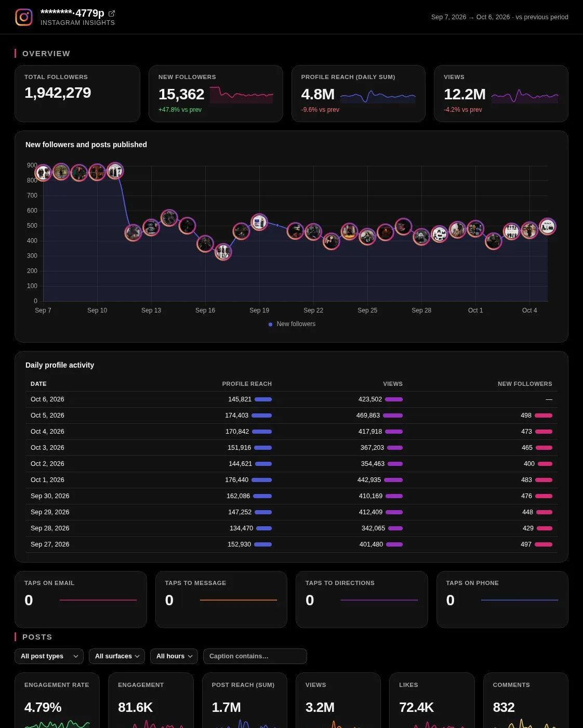Click views value 354,463 in Oct 2 row
The width and height of the screenshot is (583, 728).
pyautogui.click(x=373, y=464)
